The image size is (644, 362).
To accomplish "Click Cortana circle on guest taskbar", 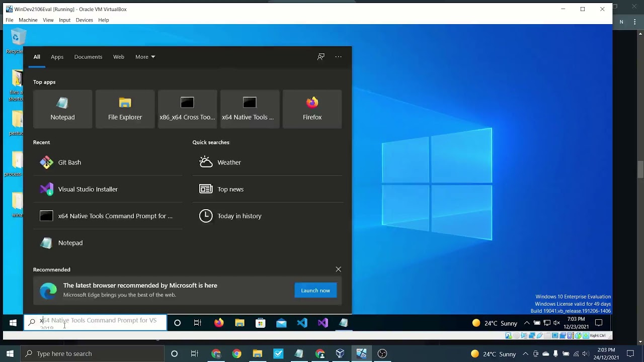I will coord(177,323).
